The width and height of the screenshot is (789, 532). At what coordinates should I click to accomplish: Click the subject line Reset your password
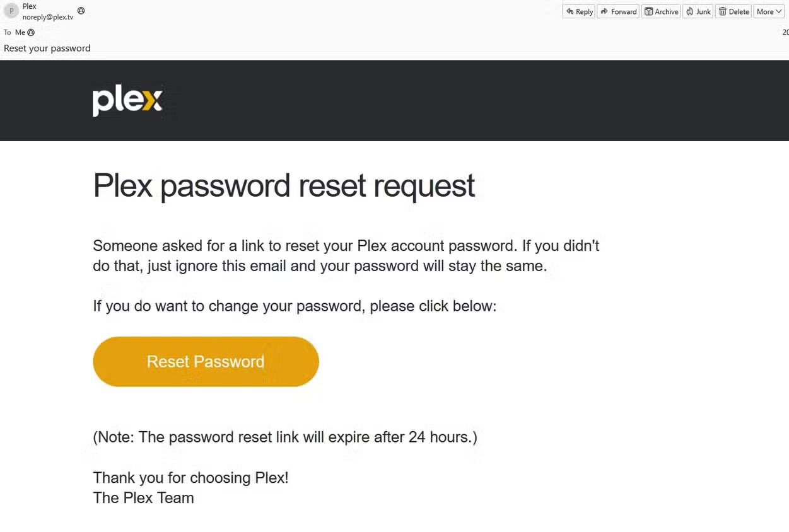coord(47,48)
